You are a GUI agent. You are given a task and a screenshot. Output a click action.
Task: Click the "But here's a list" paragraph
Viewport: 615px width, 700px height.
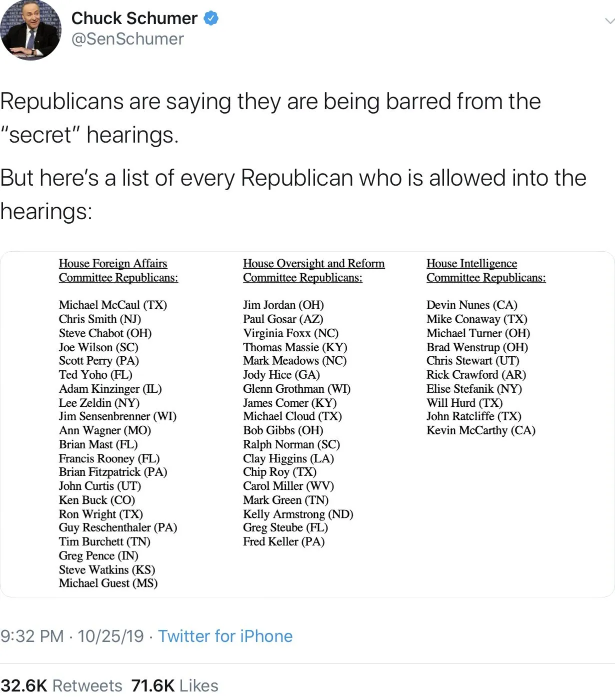point(293,194)
